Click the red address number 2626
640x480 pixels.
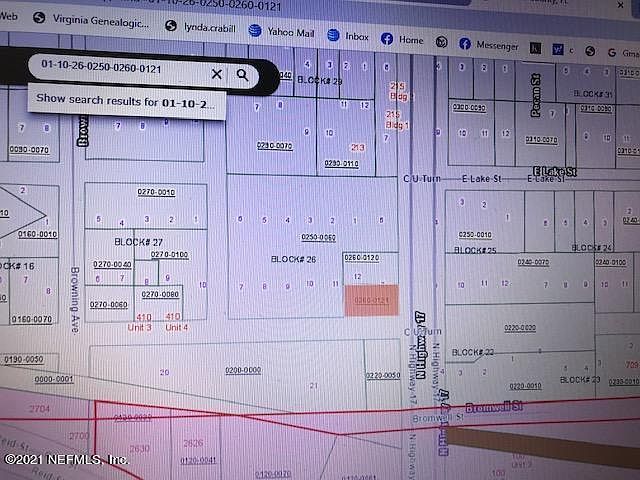tap(193, 443)
